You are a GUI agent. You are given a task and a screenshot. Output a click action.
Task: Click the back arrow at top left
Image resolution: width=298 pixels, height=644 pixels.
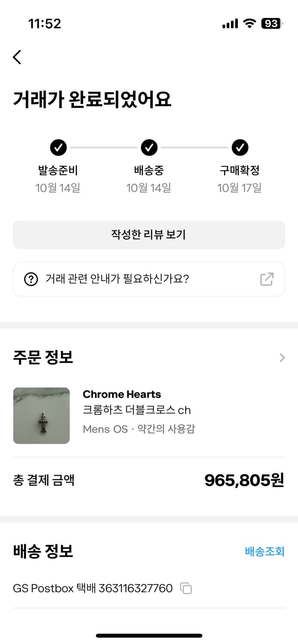tap(17, 57)
